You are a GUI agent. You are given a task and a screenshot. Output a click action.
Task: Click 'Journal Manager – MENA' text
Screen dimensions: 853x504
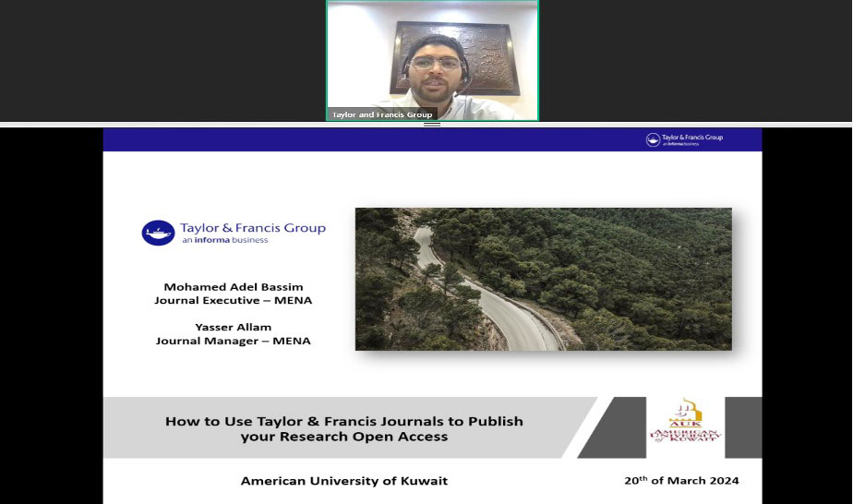(x=234, y=341)
